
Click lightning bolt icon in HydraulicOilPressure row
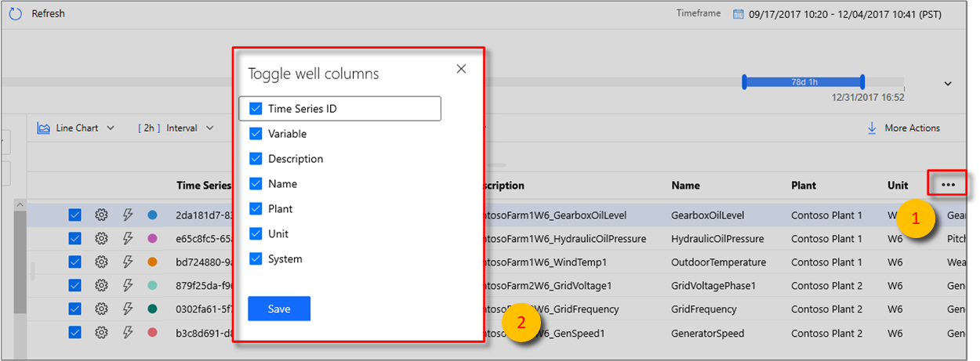[128, 238]
